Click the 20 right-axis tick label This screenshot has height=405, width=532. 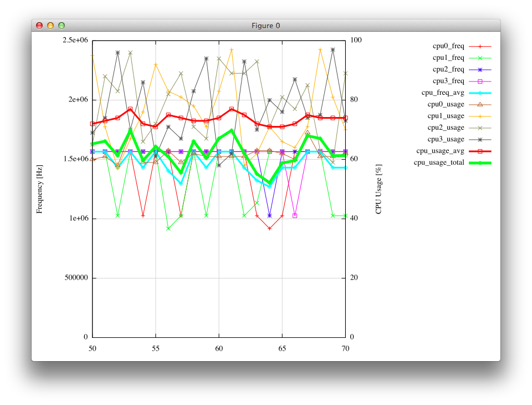click(x=354, y=278)
